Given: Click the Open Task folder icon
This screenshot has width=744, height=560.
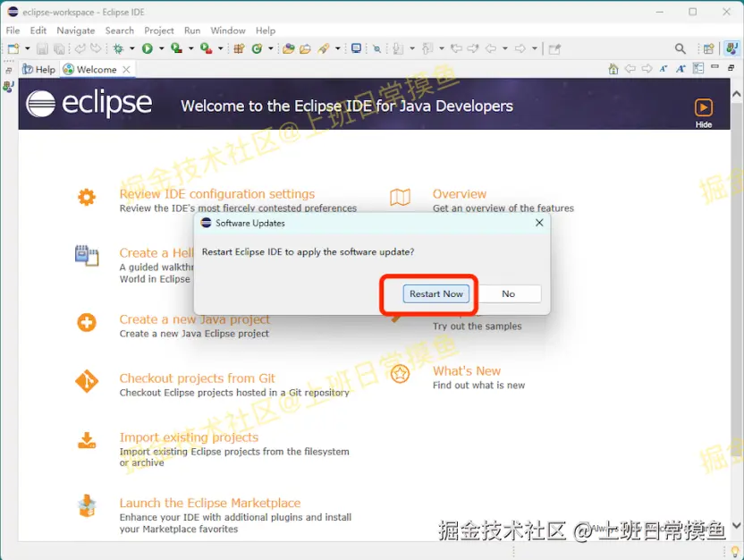Looking at the screenshot, I should pyautogui.click(x=305, y=48).
